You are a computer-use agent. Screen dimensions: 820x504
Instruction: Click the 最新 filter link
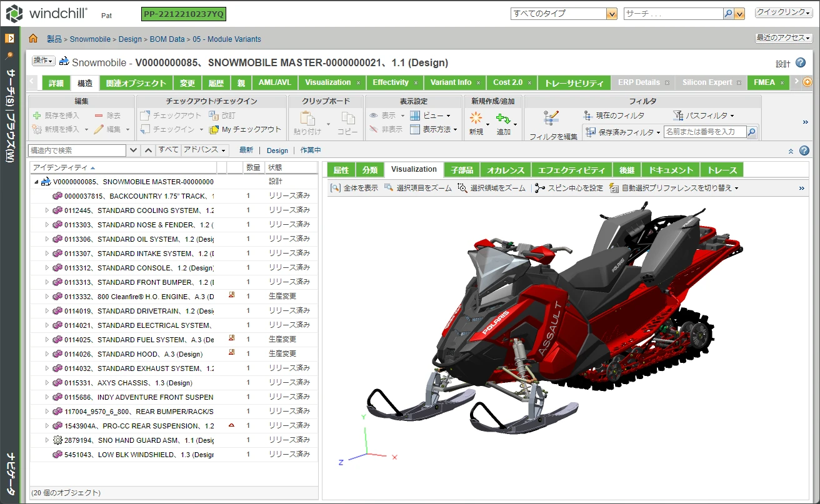click(x=246, y=151)
